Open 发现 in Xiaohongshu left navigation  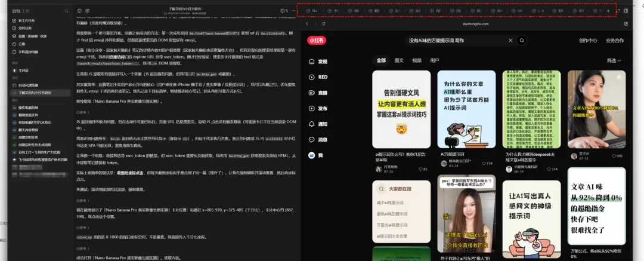click(x=318, y=62)
